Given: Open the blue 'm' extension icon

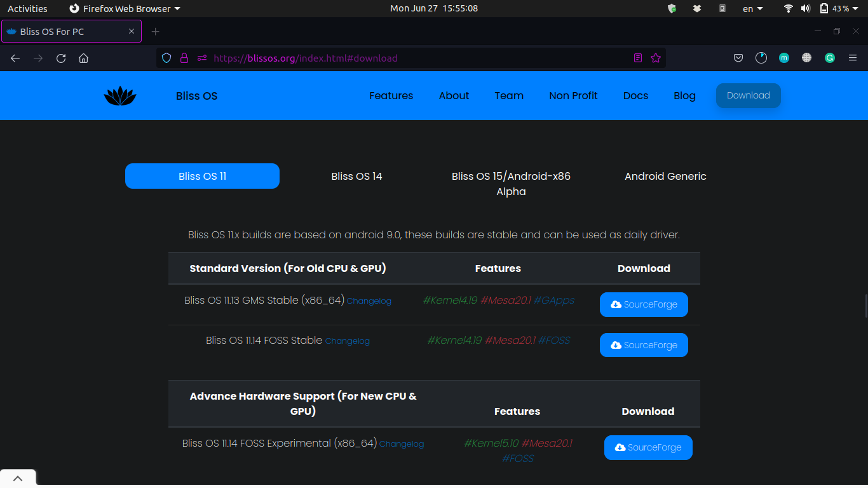Looking at the screenshot, I should coord(783,58).
